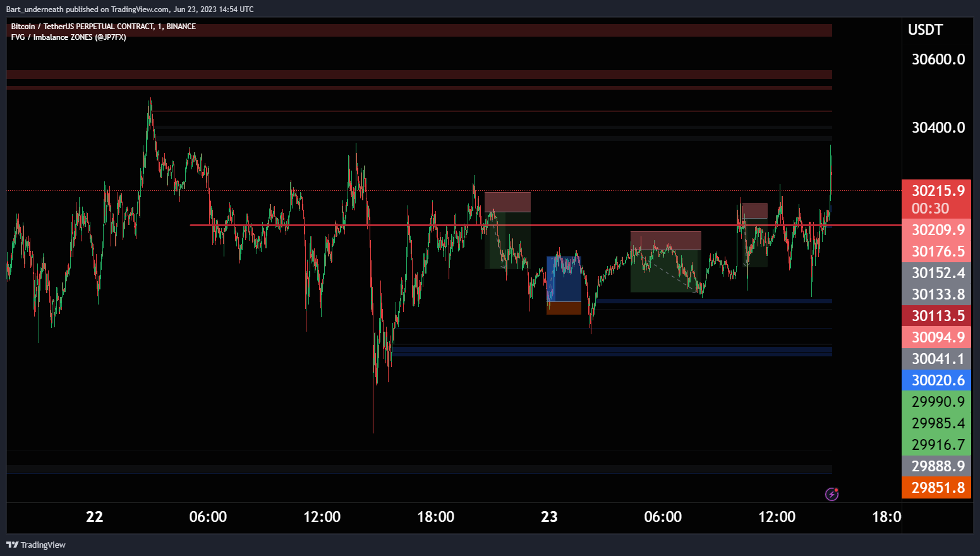Select the blue 30020.6 price label
Screen dimensions: 980x556
tap(938, 380)
